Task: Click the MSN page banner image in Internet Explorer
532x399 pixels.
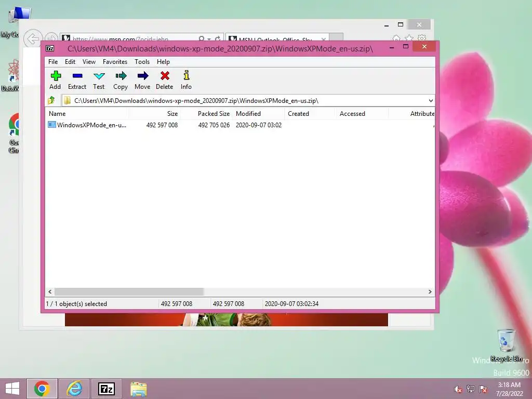Action: tap(227, 320)
